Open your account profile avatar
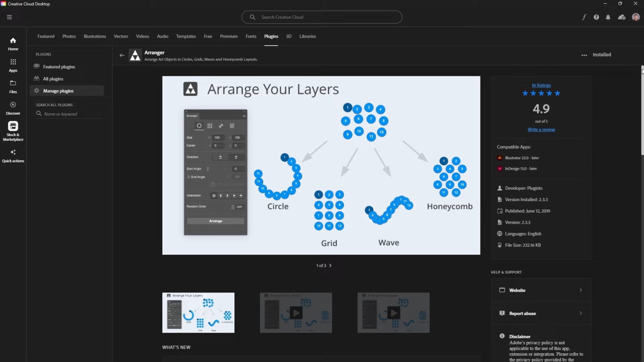The width and height of the screenshot is (644, 362). (x=636, y=17)
